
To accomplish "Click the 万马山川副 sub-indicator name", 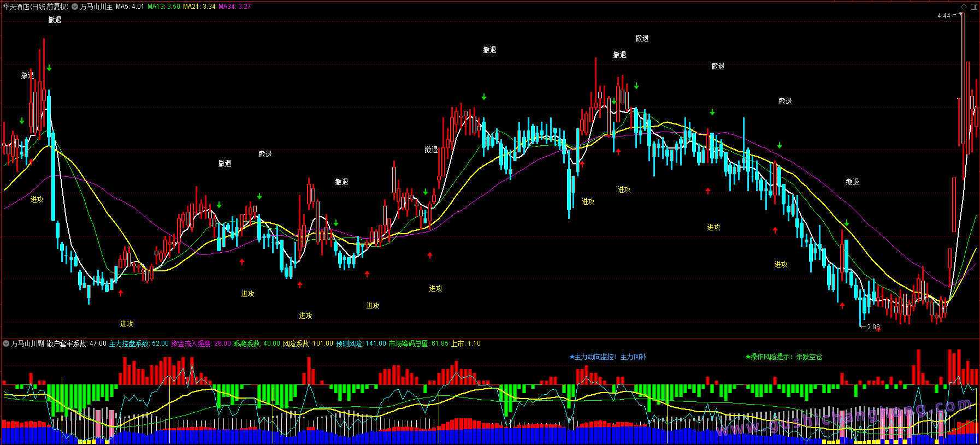I will click(x=27, y=343).
